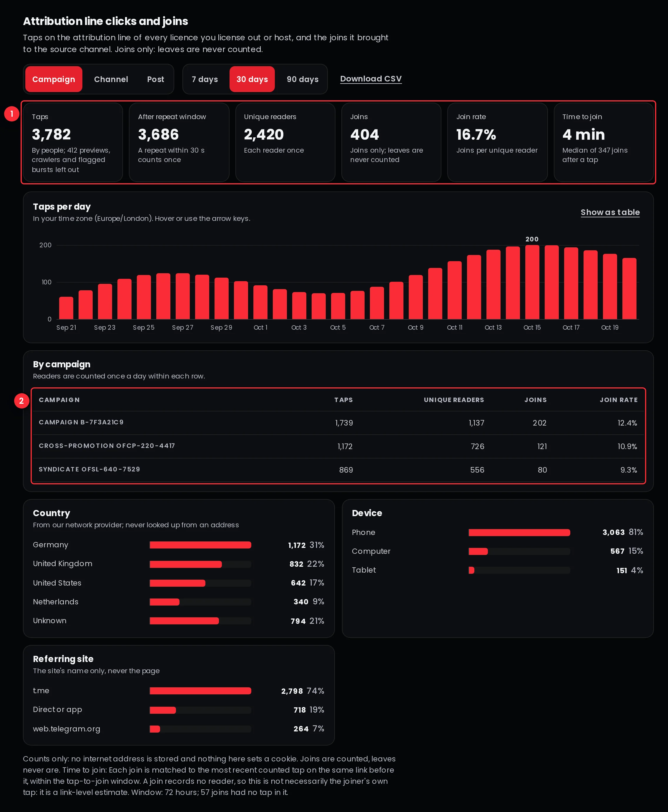This screenshot has width=668, height=812.
Task: Choose the 7 days range
Action: (x=205, y=79)
